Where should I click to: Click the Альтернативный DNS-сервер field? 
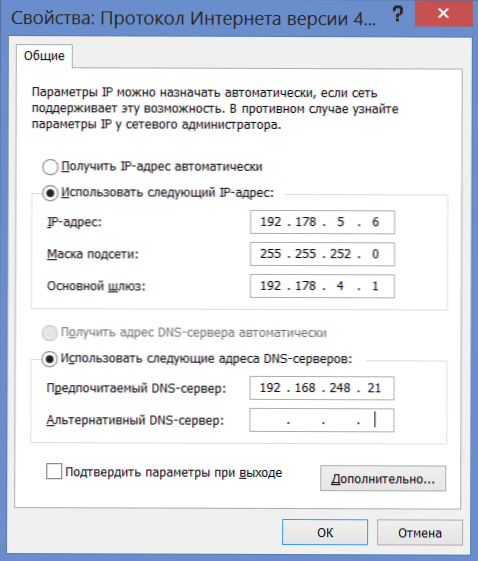322,420
